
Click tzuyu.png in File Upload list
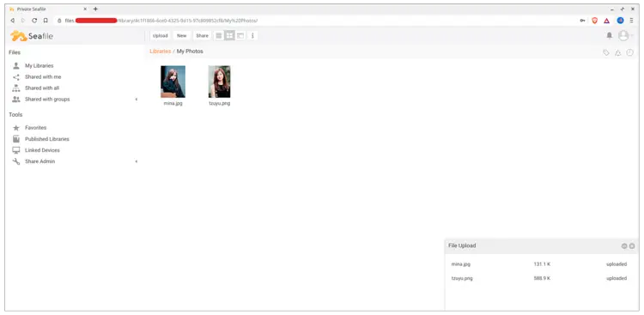point(462,278)
